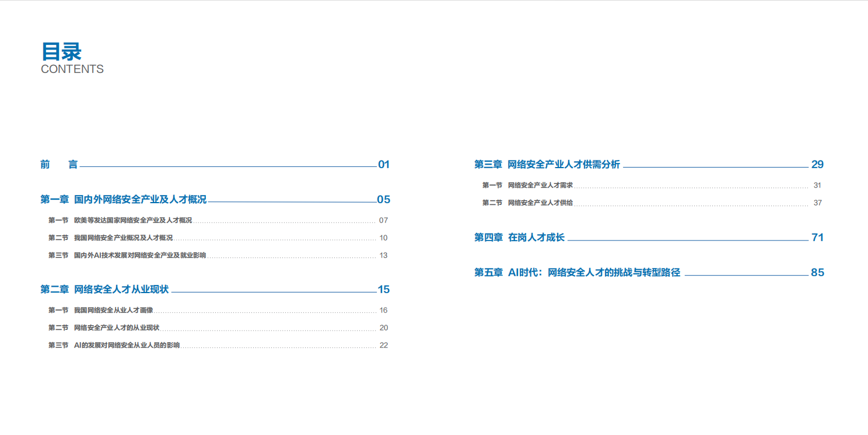Click page number 15 for chapter two
Viewport: 868px width, 435px height.
[384, 290]
